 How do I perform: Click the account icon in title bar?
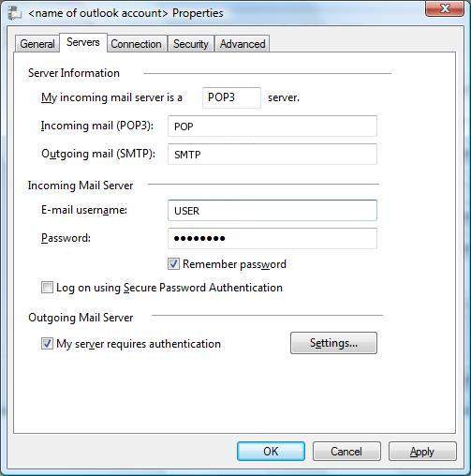(14, 13)
